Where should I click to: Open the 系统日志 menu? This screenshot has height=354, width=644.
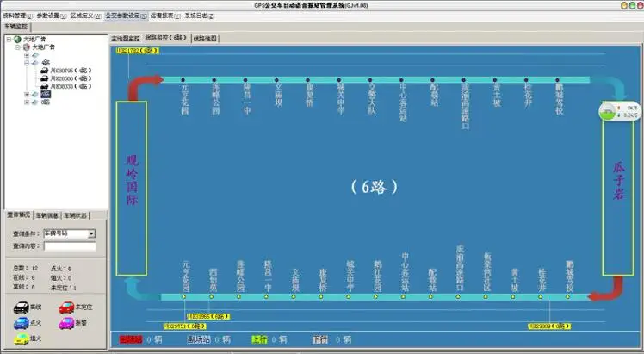(200, 16)
